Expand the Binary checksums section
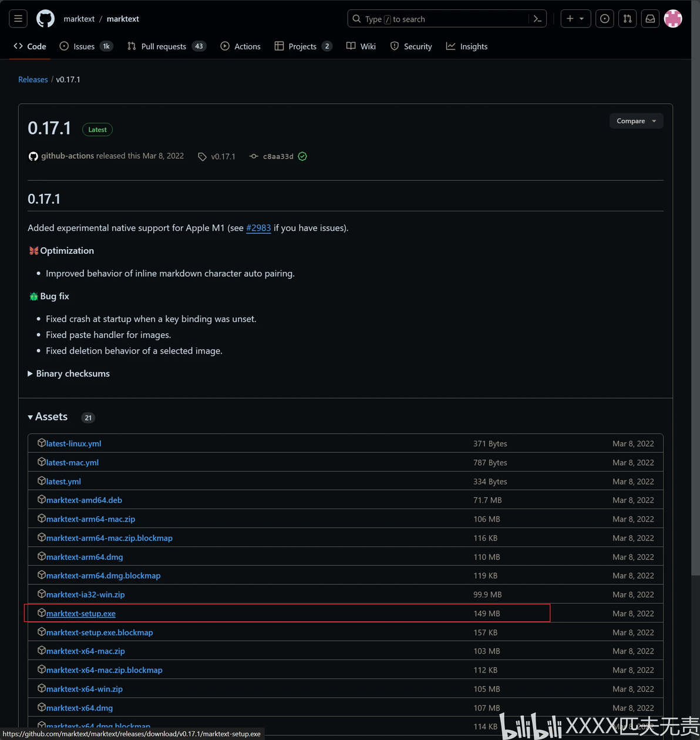 tap(69, 374)
